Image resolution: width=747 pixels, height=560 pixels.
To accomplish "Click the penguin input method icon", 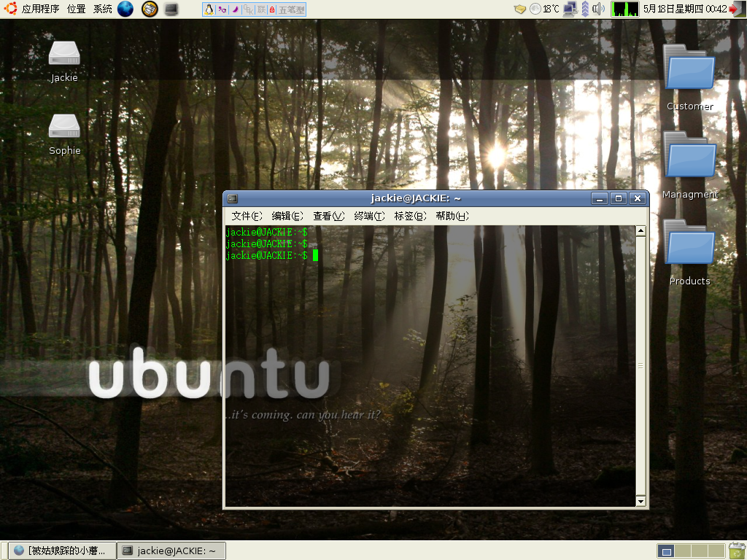I will (x=209, y=9).
